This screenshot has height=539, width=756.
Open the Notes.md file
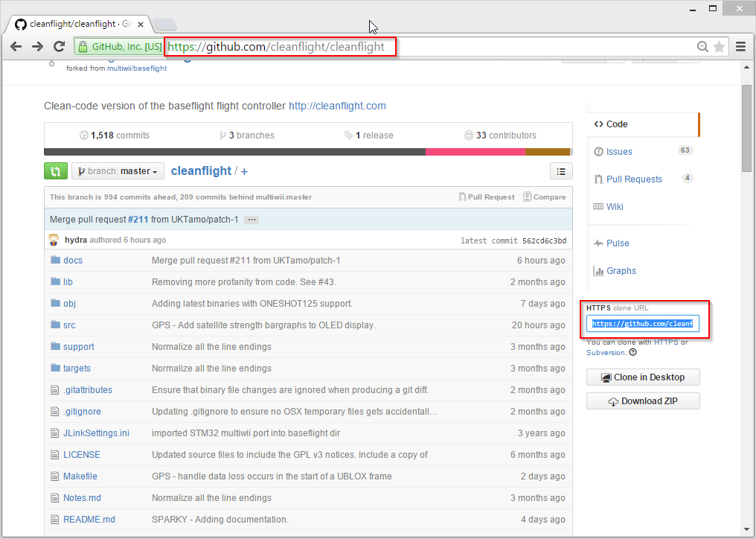pyautogui.click(x=82, y=498)
